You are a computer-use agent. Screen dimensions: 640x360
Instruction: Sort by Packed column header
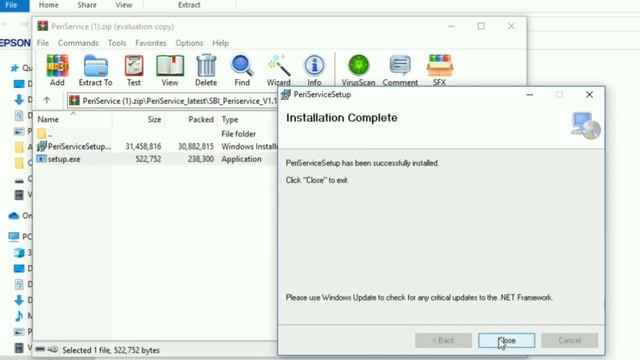(201, 120)
